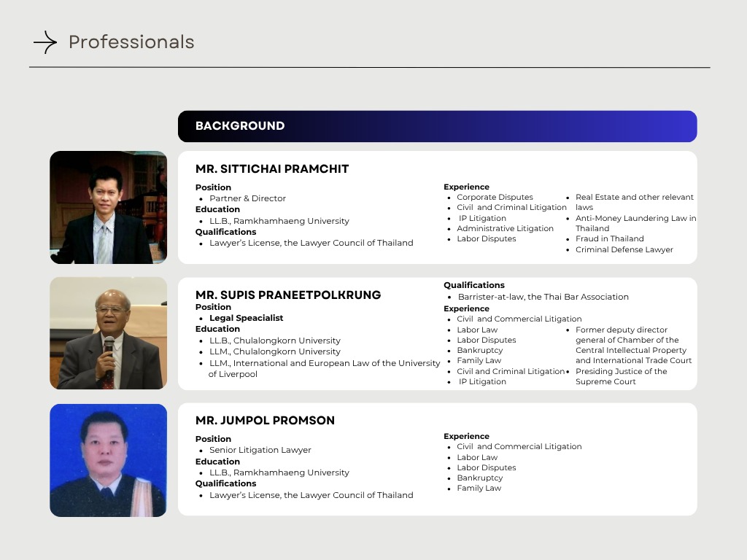This screenshot has width=747, height=560.
Task: Click the text Legal Speacialist
Action: pos(247,318)
